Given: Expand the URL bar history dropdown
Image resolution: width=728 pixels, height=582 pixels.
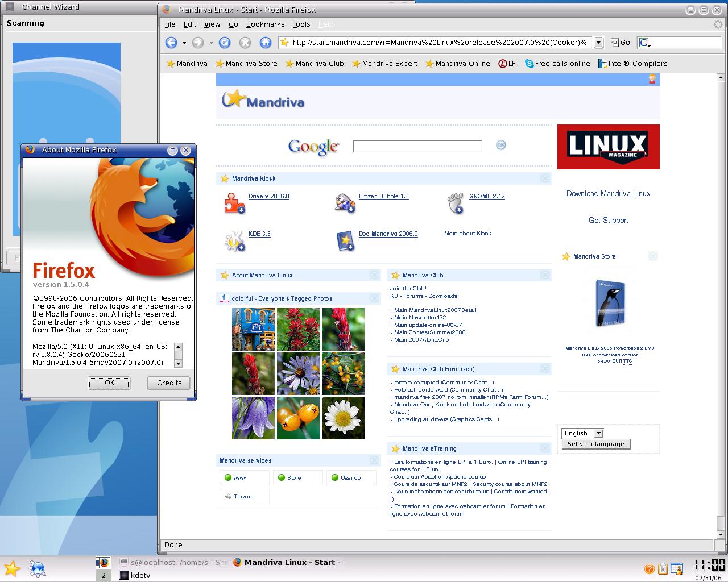Looking at the screenshot, I should (x=598, y=43).
